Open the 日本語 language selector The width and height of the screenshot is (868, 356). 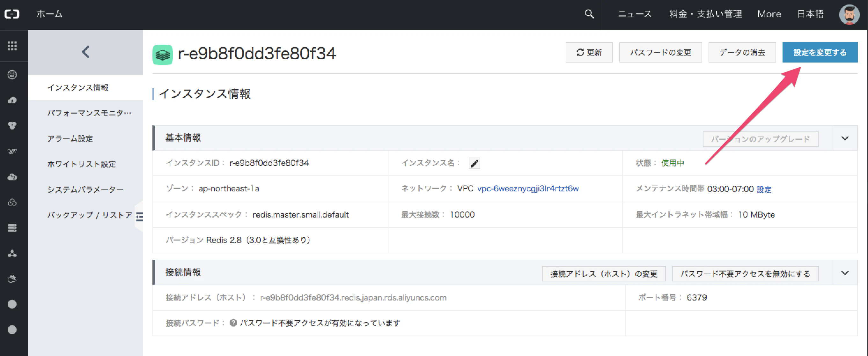pyautogui.click(x=810, y=14)
